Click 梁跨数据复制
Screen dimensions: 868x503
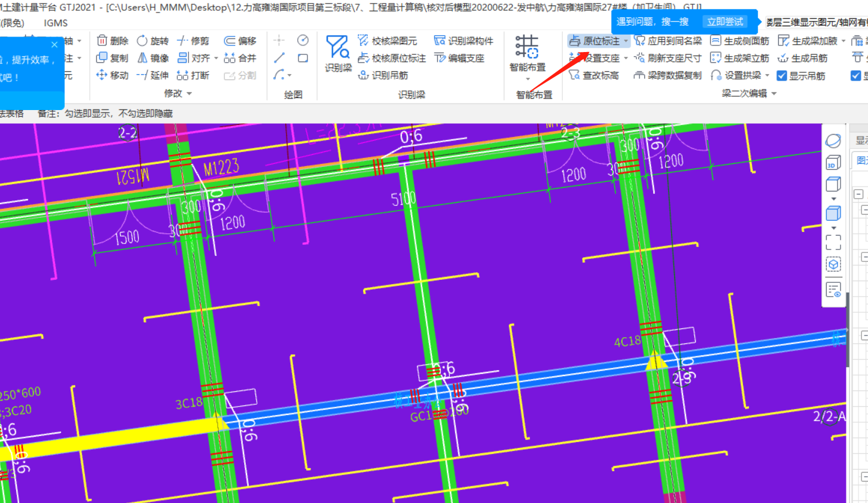click(668, 75)
